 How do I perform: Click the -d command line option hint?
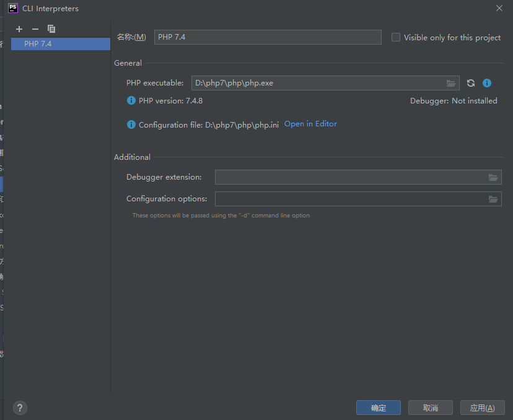point(221,215)
